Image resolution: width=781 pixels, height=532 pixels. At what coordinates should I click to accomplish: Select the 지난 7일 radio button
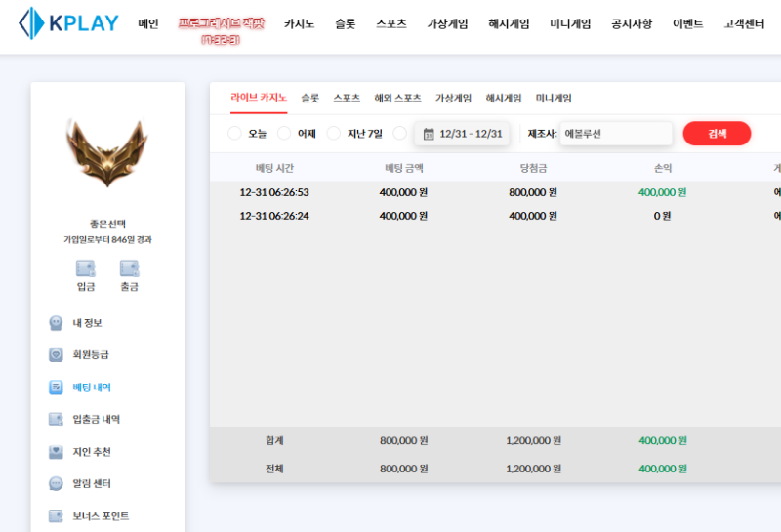pyautogui.click(x=334, y=134)
